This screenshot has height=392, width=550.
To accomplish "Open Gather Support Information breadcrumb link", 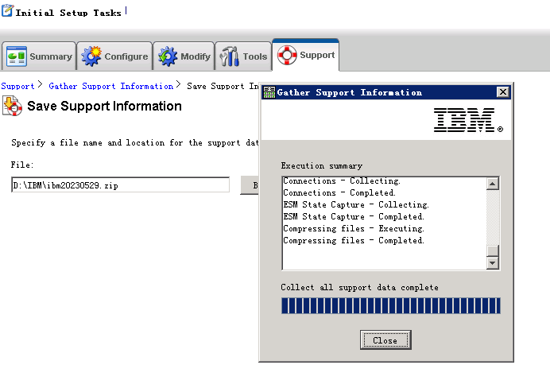I will [110, 86].
